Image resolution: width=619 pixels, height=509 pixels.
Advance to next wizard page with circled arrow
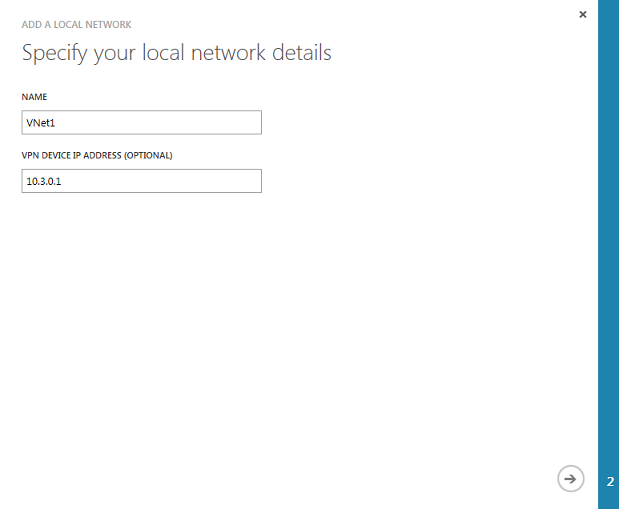(x=570, y=479)
